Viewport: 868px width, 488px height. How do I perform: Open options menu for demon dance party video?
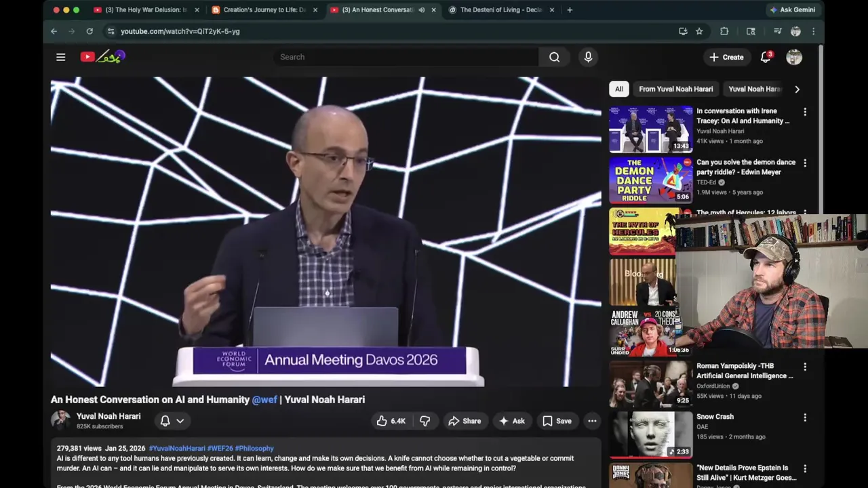(x=805, y=163)
